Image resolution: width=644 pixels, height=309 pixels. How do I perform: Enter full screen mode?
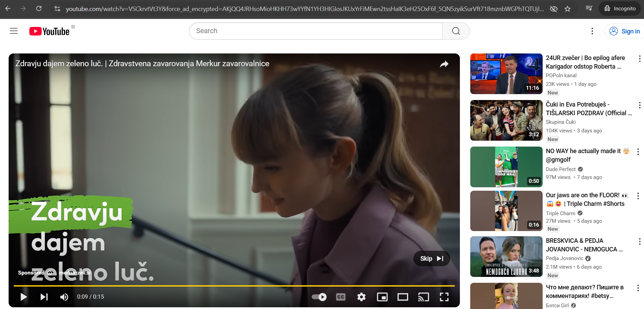coord(444,297)
